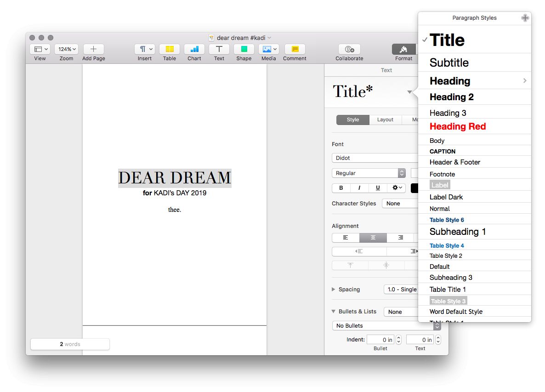Click the black text color swatch
Screen dimensions: 545x392
tap(414, 188)
